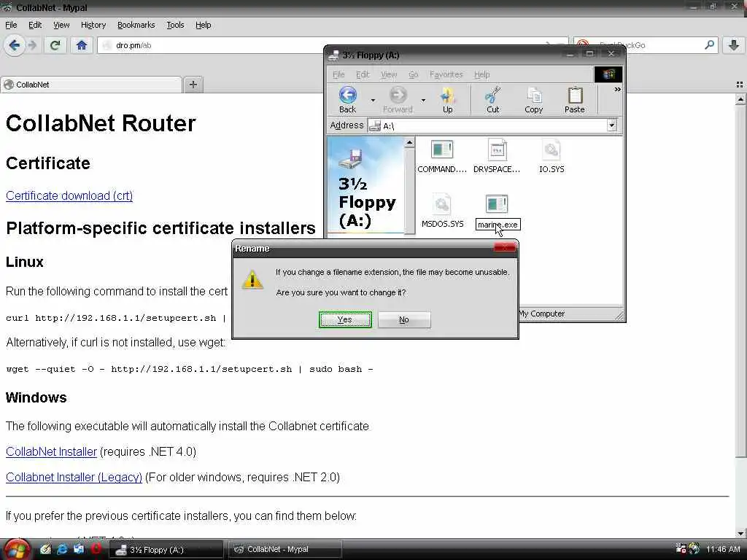This screenshot has width=747, height=560.
Task: Select the DRVSPACE file icon
Action: [497, 149]
